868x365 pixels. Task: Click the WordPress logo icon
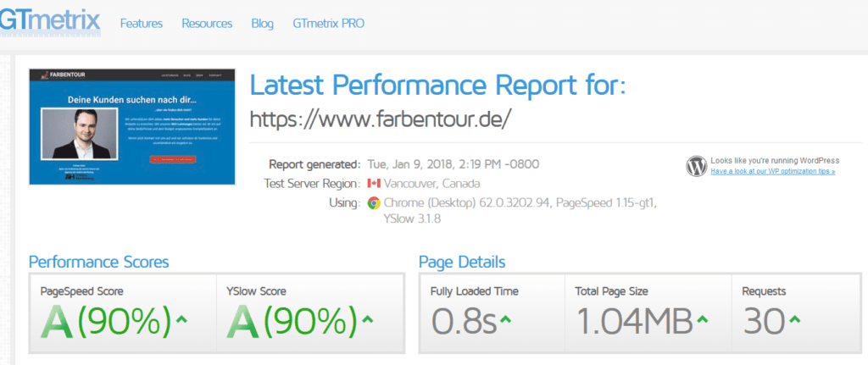(x=697, y=166)
